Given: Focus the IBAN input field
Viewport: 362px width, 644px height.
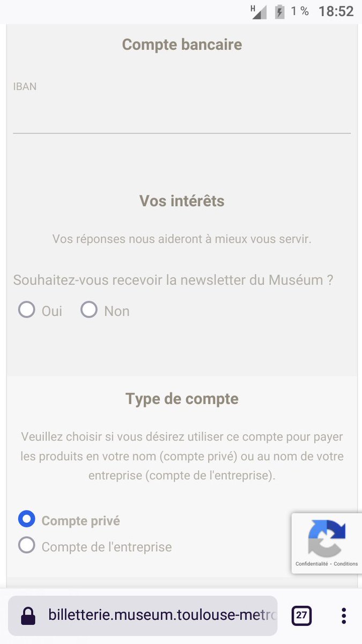Looking at the screenshot, I should pos(182,115).
